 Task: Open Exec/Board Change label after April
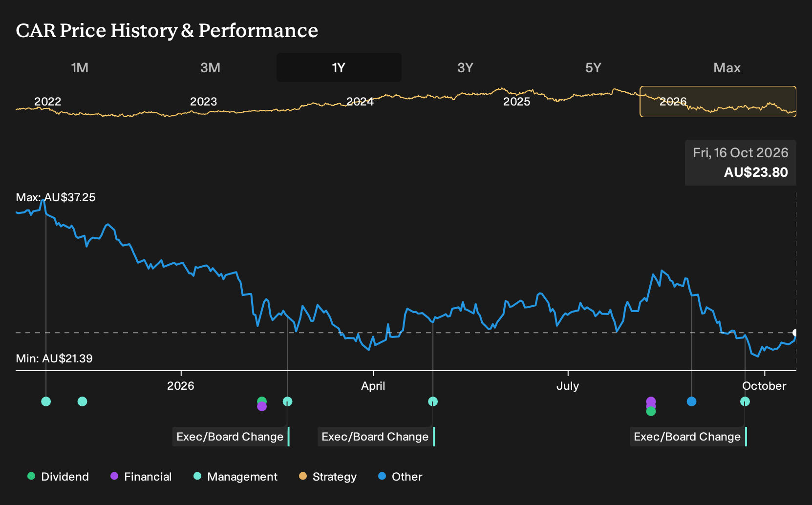click(376, 437)
